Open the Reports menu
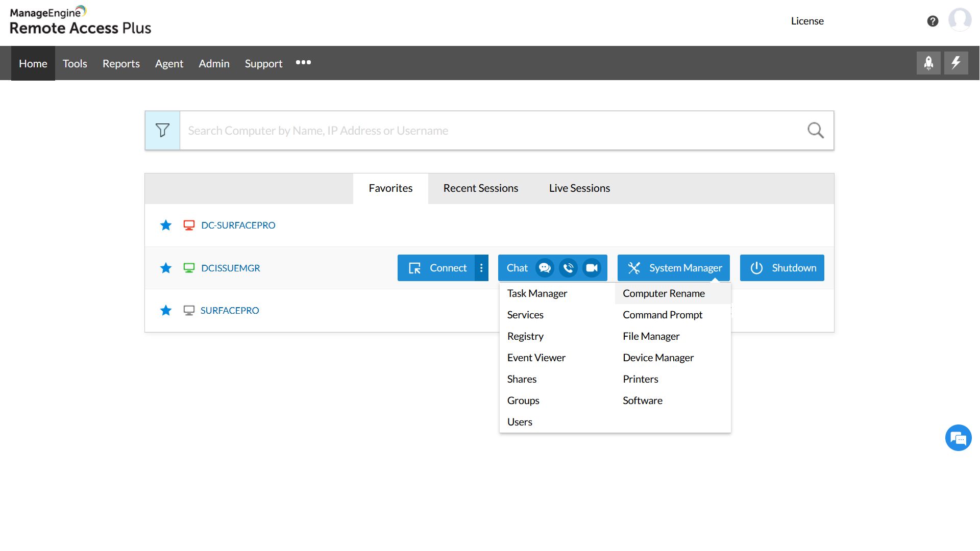980x551 pixels. pyautogui.click(x=121, y=63)
